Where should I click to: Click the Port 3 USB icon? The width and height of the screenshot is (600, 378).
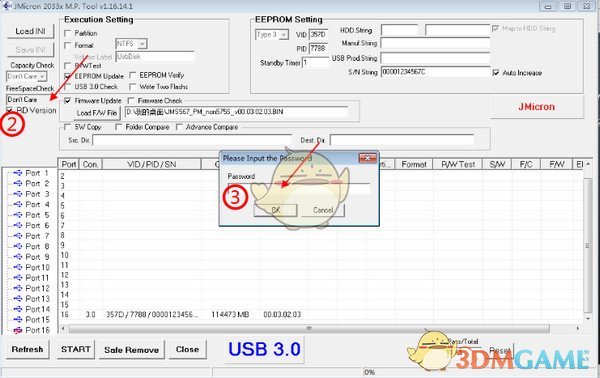pyautogui.click(x=18, y=194)
